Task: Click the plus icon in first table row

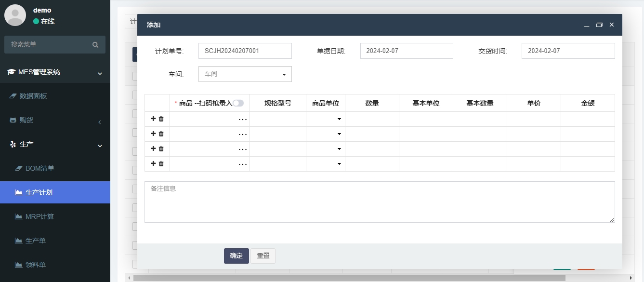Action: click(x=154, y=119)
